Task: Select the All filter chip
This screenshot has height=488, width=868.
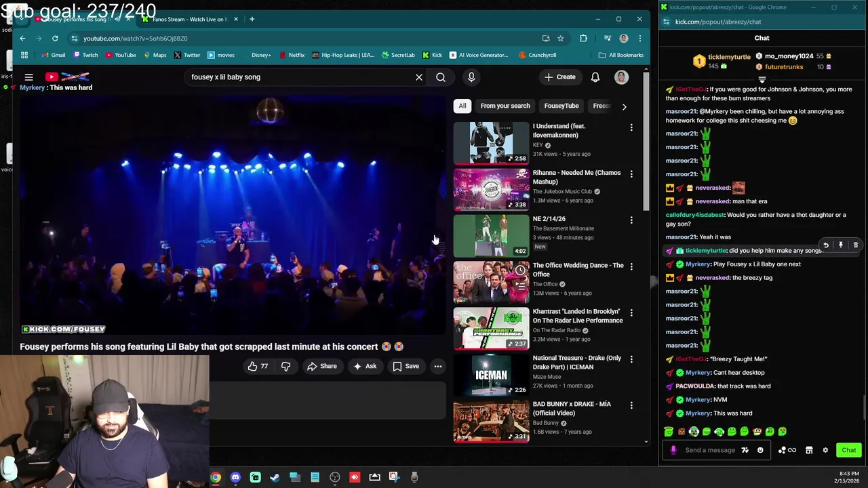Action: [x=462, y=106]
